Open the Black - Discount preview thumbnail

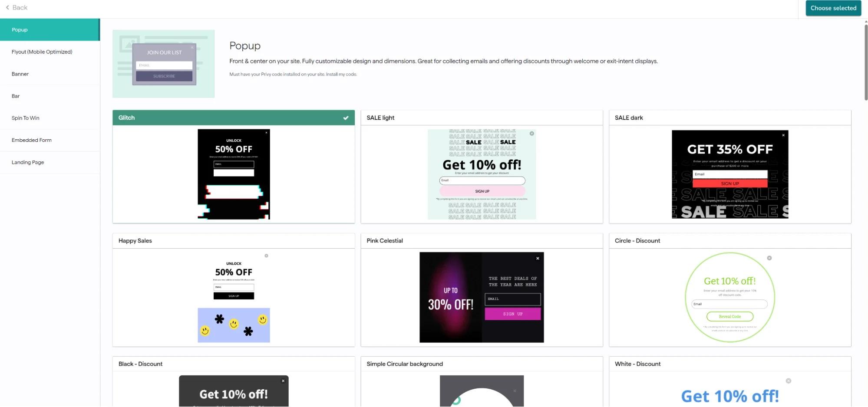234,391
